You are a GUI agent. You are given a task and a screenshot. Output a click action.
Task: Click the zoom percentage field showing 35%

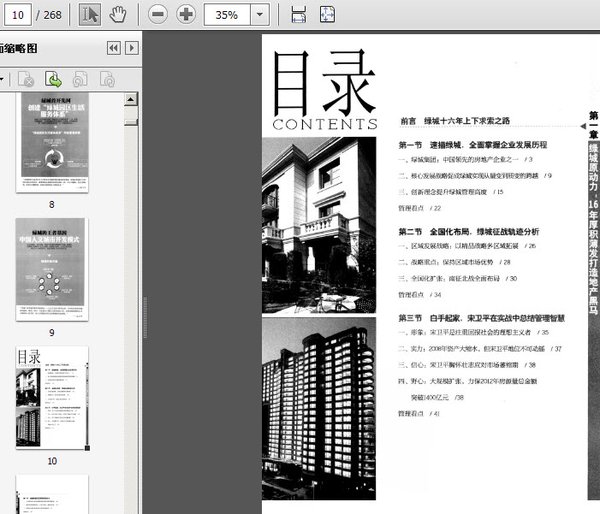(x=228, y=14)
